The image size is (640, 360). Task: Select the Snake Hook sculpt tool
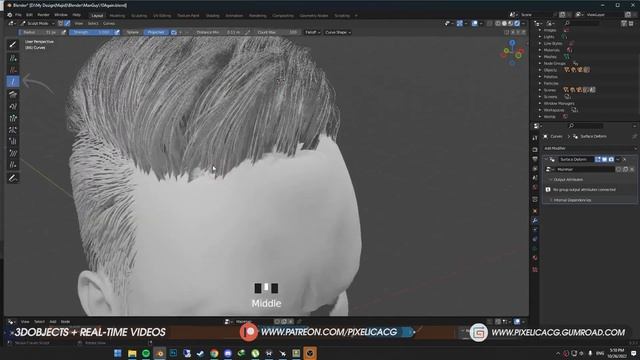click(x=13, y=106)
